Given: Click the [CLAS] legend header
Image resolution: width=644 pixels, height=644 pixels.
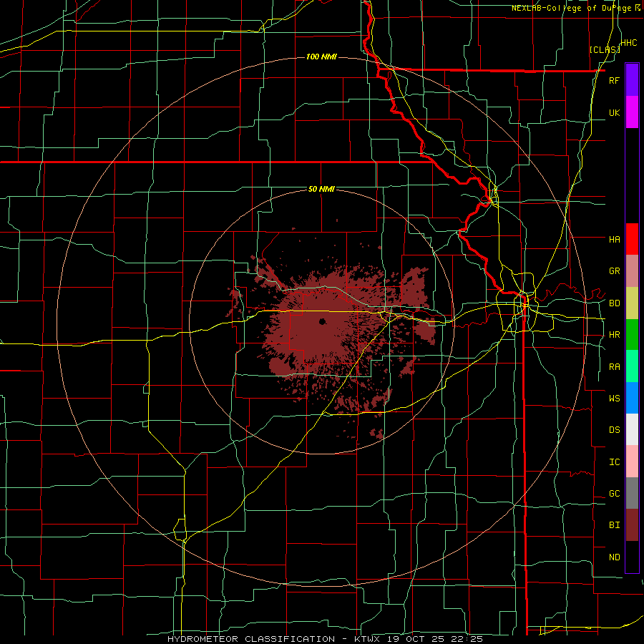Looking at the screenshot, I should [x=604, y=50].
